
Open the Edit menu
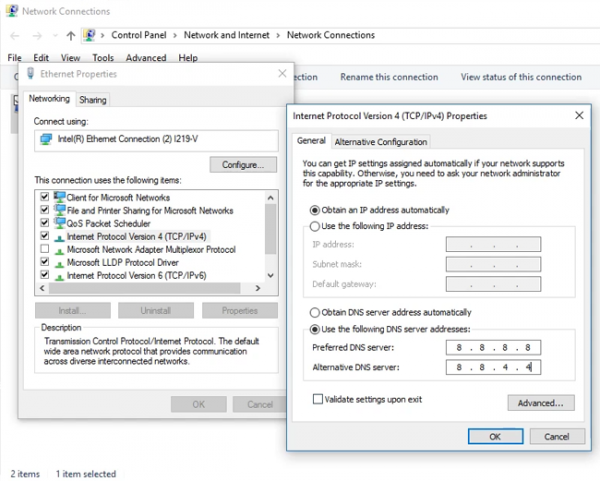click(41, 58)
